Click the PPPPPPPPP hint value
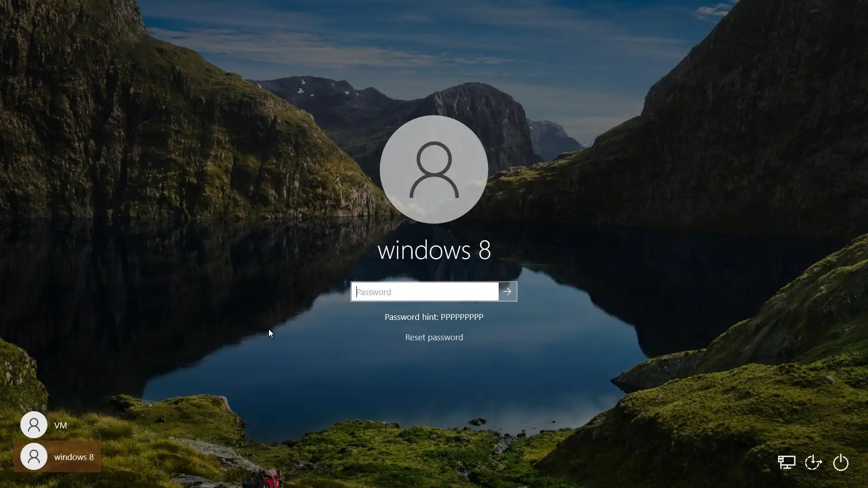868x488 pixels. coord(462,317)
